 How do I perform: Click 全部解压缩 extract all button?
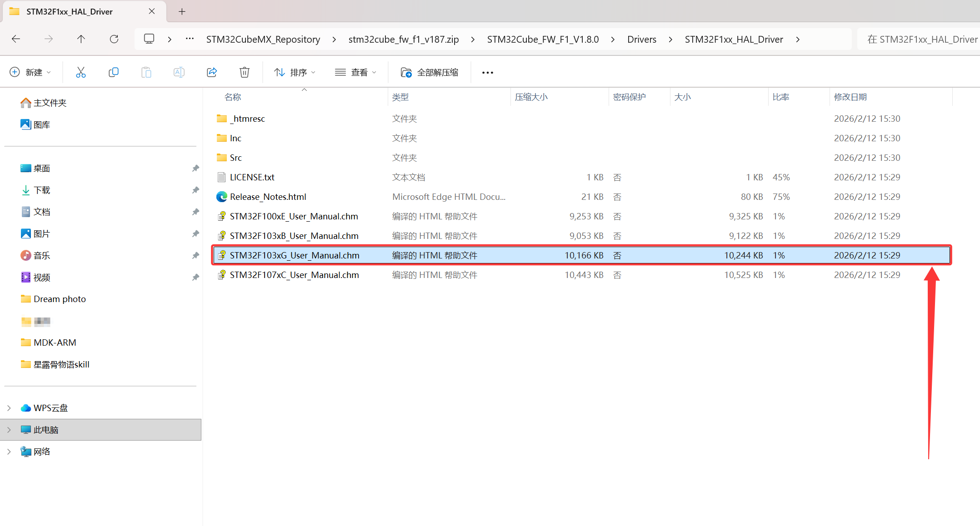coord(430,72)
